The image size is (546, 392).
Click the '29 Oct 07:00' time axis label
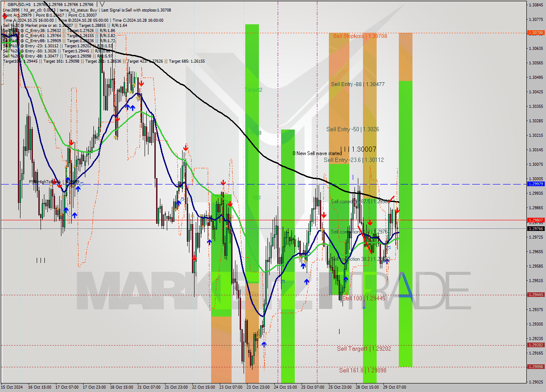(x=395, y=387)
